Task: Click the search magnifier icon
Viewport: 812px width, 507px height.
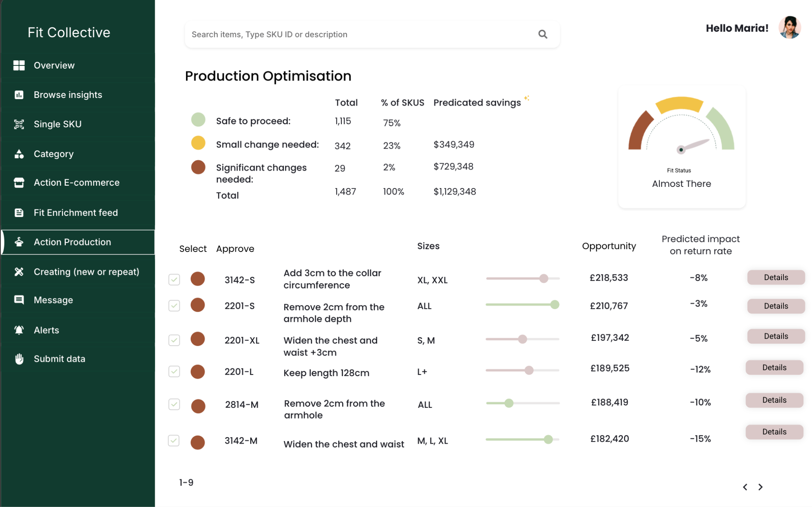Action: pyautogui.click(x=543, y=35)
